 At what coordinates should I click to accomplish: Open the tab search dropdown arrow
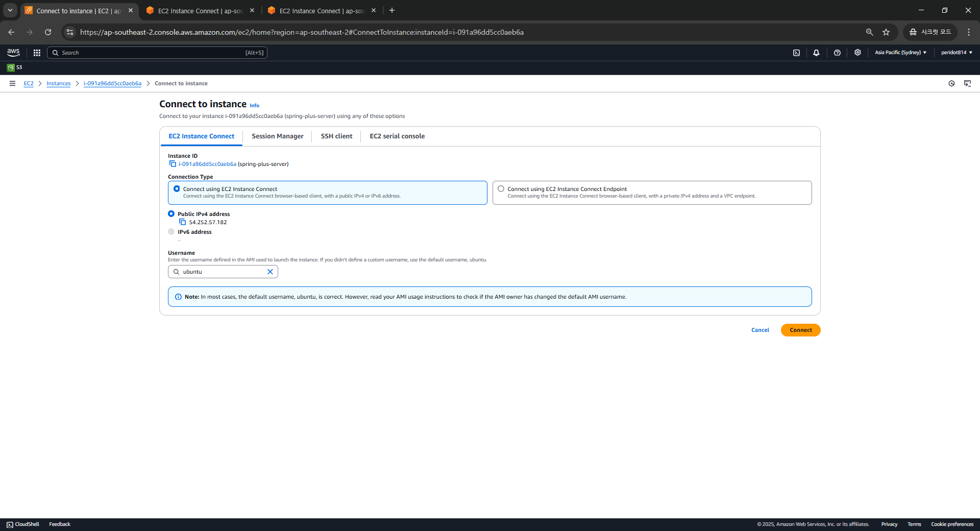coord(10,10)
